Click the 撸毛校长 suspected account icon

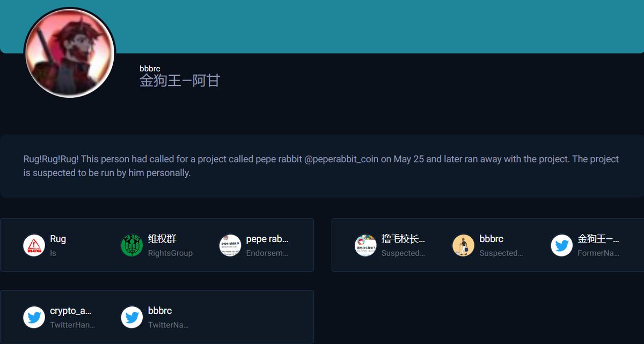tap(365, 245)
